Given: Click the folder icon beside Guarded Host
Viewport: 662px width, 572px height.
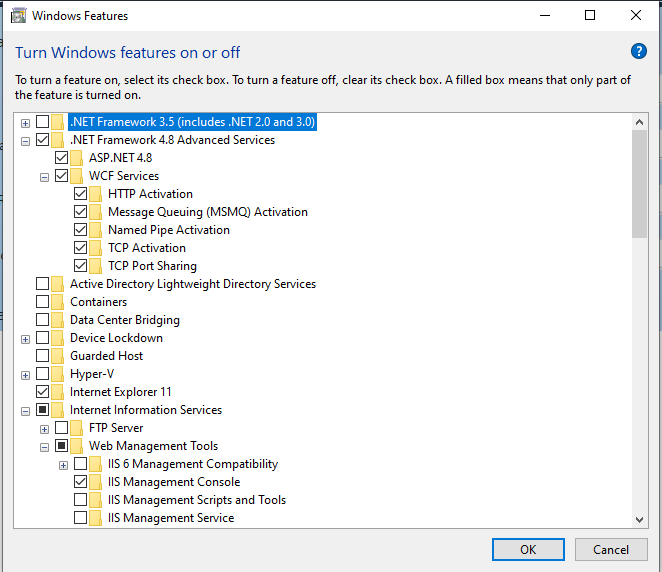Looking at the screenshot, I should point(58,356).
